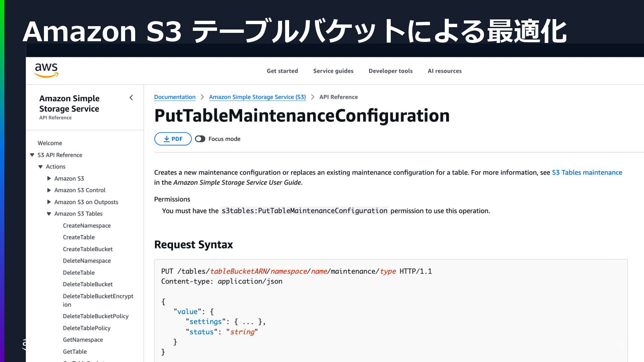Collapse the S3 API Reference tree
Viewport: 644px width, 362px height.
click(x=32, y=155)
